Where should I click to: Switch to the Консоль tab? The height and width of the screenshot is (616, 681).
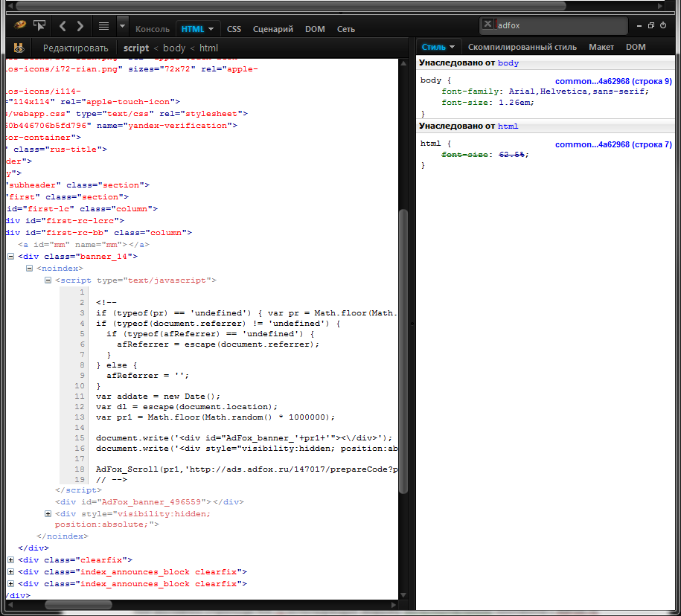(152, 29)
